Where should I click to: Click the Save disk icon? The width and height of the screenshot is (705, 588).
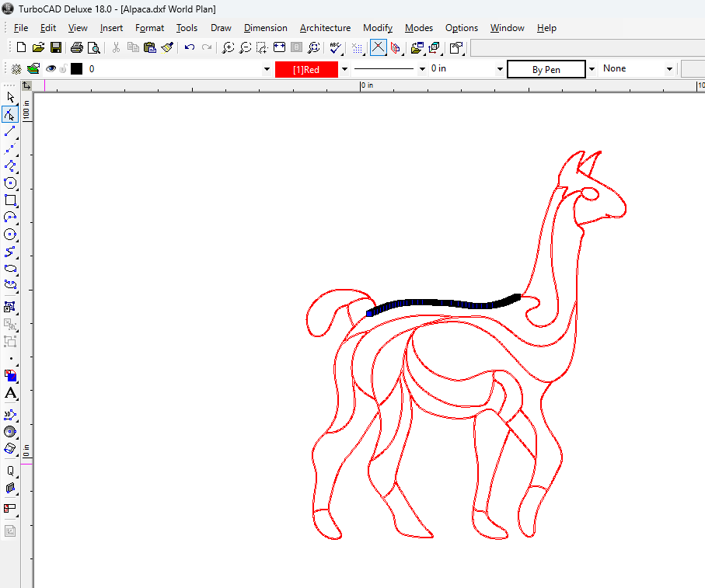pos(56,48)
